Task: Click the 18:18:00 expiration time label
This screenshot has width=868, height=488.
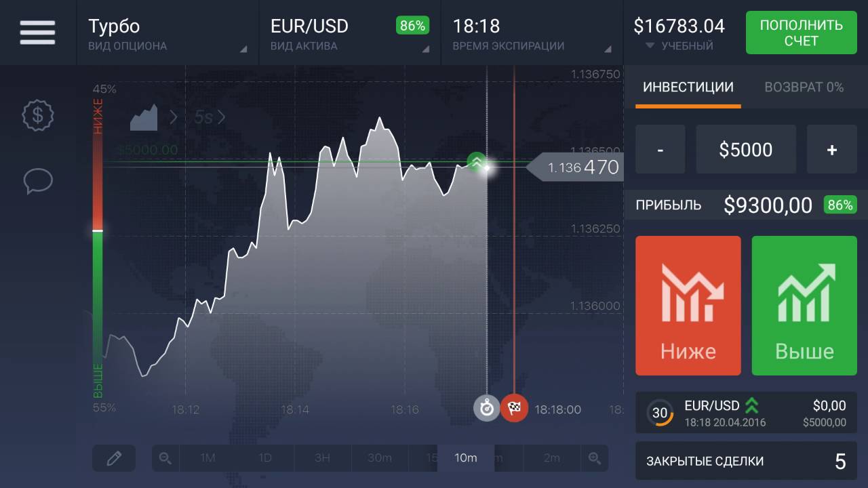Action: pos(557,409)
